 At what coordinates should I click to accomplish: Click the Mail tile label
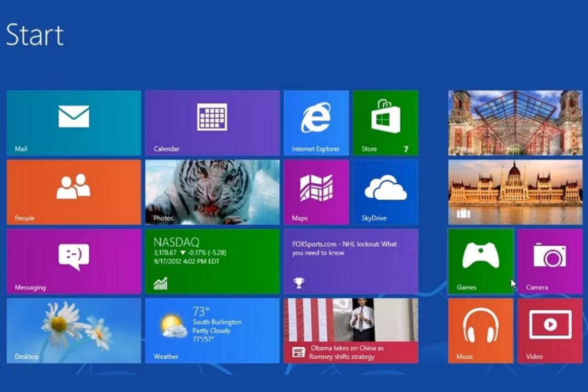pyautogui.click(x=21, y=149)
